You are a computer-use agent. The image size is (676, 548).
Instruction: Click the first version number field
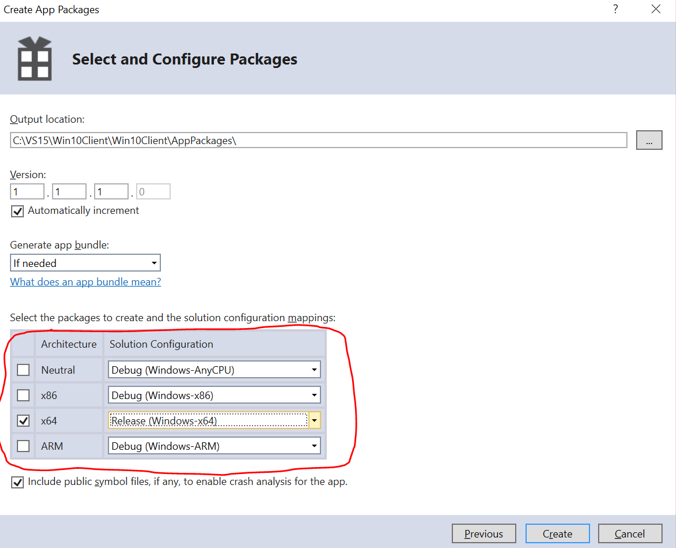click(27, 192)
